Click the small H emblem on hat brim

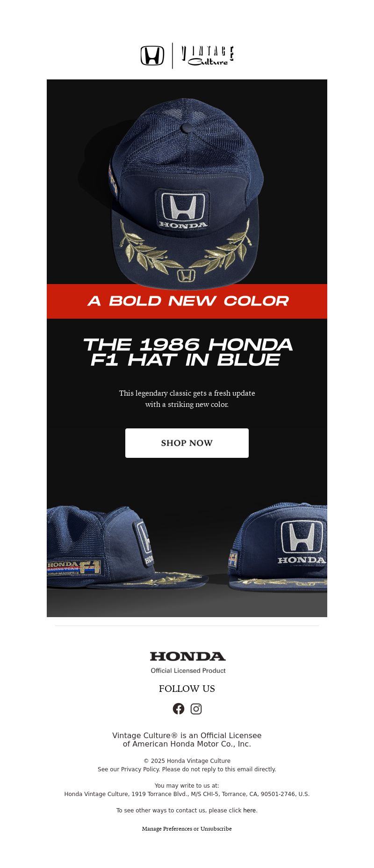pos(186,276)
